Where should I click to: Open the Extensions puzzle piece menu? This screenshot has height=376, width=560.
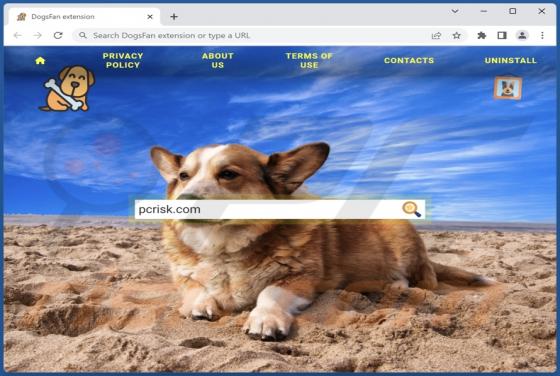click(x=482, y=35)
